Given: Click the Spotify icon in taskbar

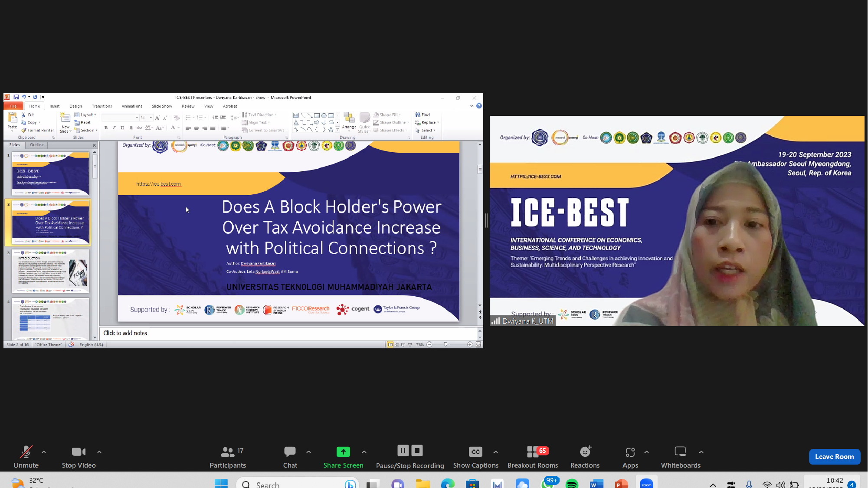Looking at the screenshot, I should [572, 484].
